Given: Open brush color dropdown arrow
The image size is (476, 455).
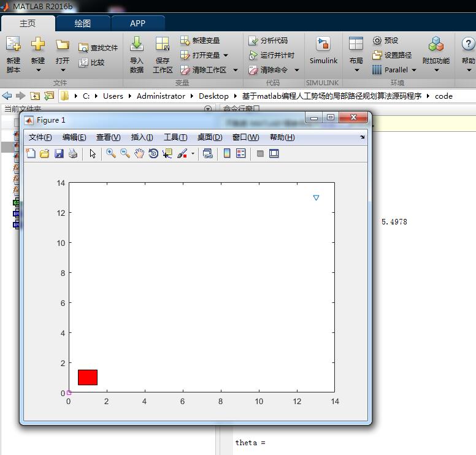Looking at the screenshot, I should point(193,153).
